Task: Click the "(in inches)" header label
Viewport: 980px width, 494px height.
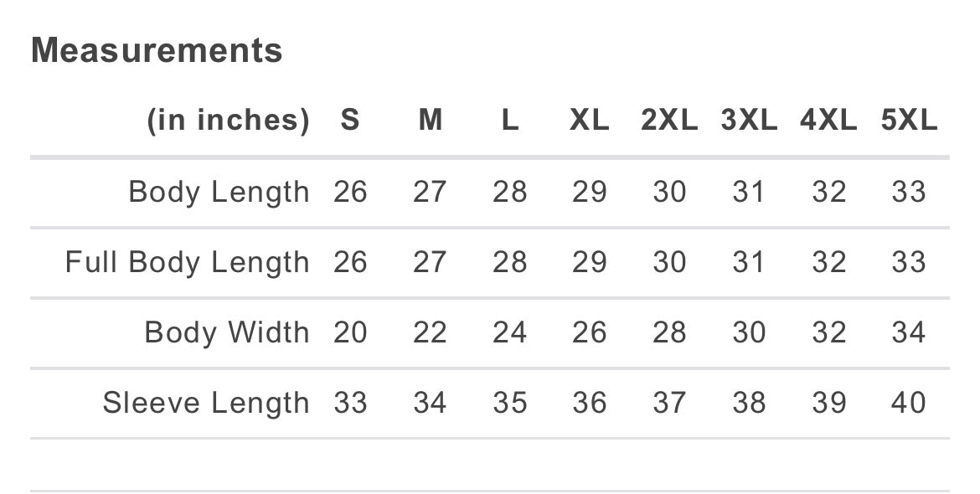Action: pos(228,121)
